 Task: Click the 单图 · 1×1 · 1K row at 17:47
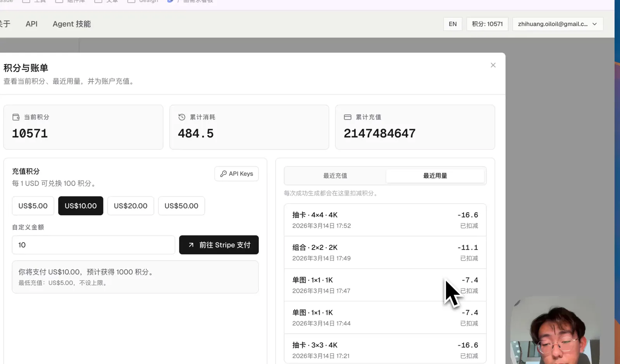tap(385, 285)
